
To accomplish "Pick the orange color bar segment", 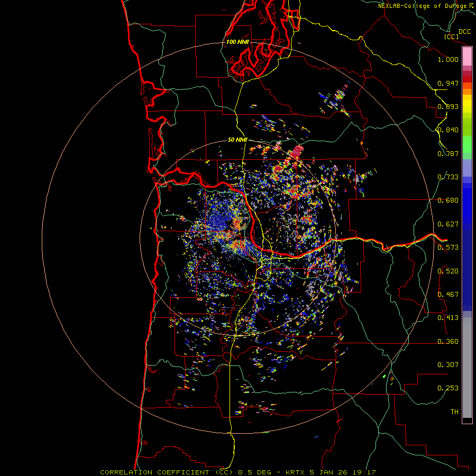I will [467, 91].
